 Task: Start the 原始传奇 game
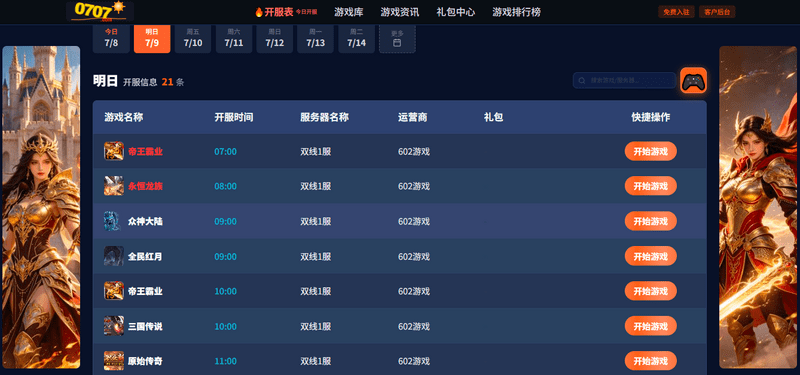point(651,361)
